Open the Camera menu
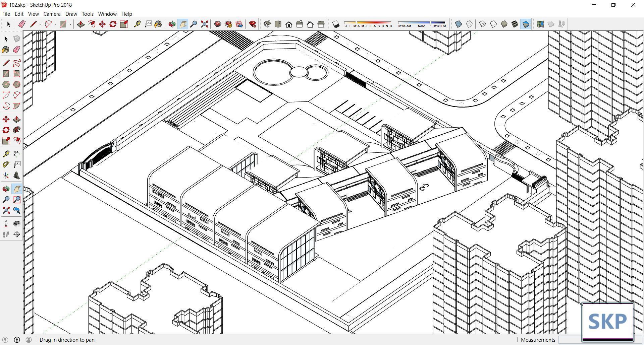The width and height of the screenshot is (644, 345). [x=52, y=14]
